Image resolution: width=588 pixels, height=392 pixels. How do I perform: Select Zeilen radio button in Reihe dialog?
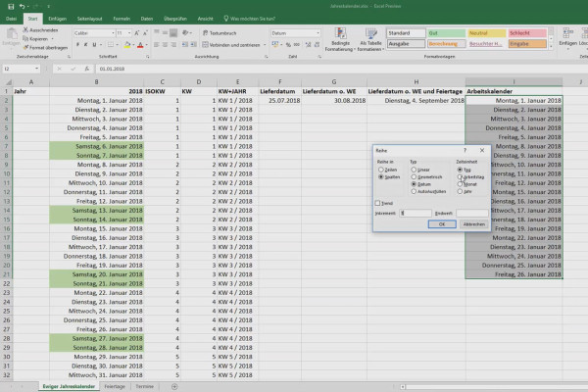pos(381,170)
